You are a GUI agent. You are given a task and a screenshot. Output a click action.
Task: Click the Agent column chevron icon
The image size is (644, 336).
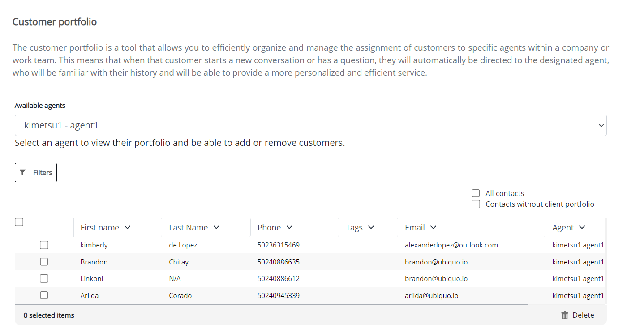point(582,227)
